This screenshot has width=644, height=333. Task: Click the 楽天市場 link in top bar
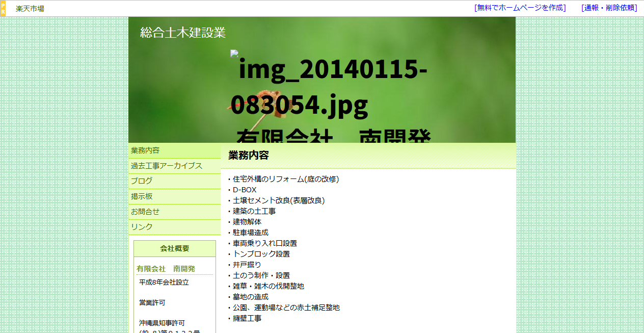point(29,8)
